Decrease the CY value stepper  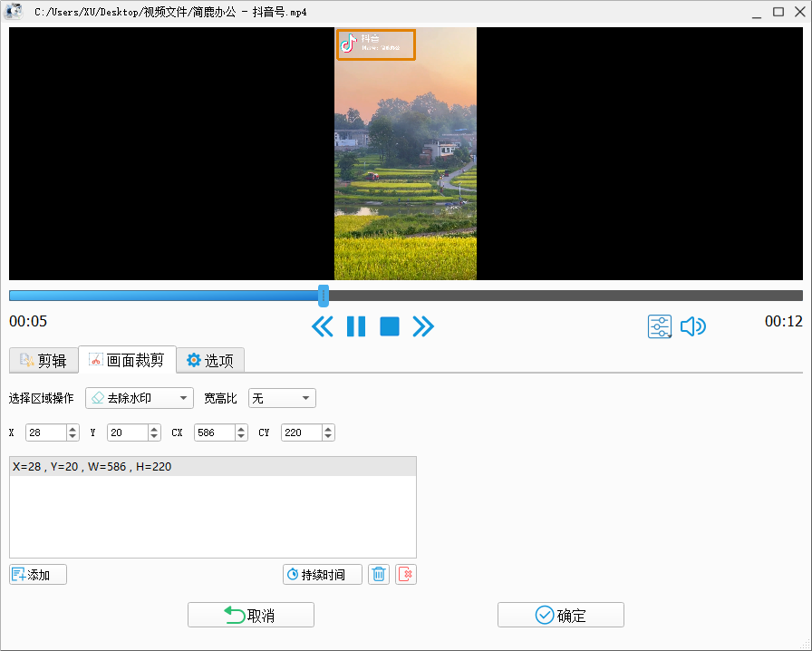327,436
